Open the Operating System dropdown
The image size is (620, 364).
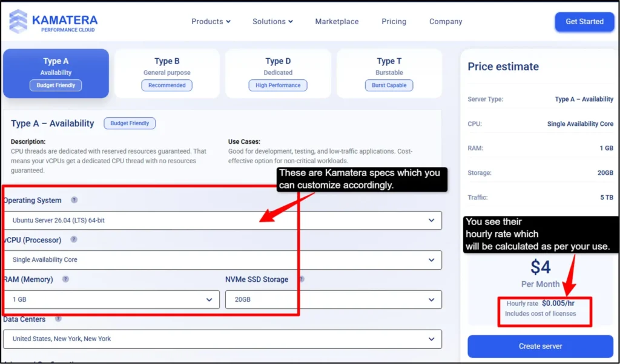[222, 220]
